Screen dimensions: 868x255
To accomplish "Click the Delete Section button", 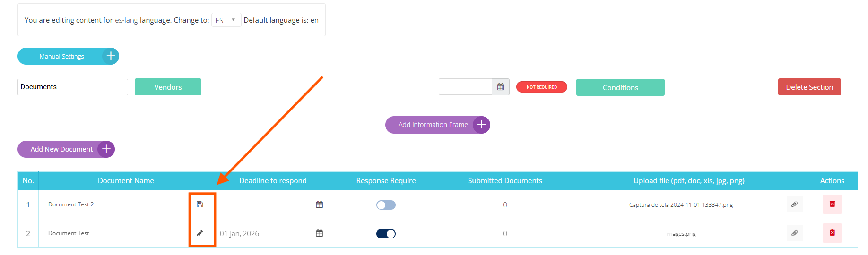I will click(809, 87).
